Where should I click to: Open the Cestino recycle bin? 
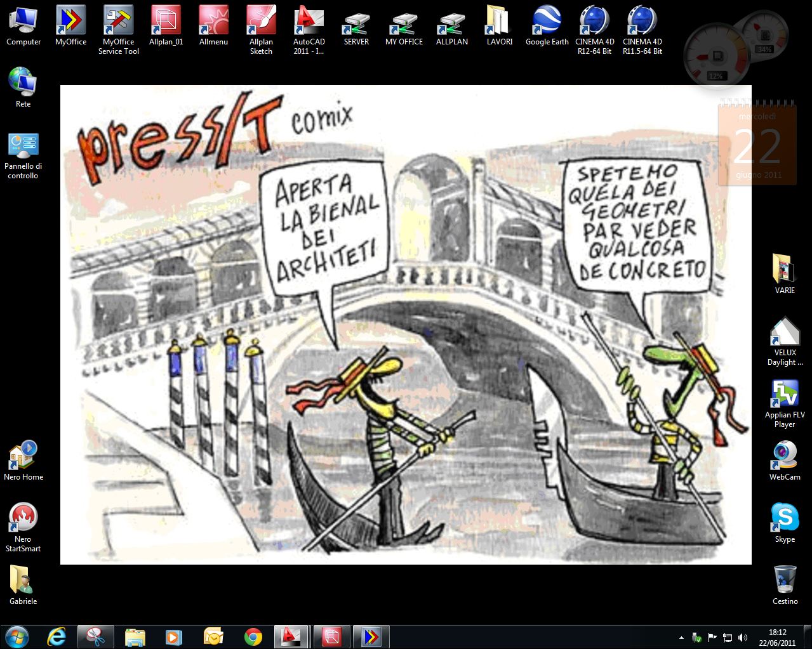tap(785, 585)
